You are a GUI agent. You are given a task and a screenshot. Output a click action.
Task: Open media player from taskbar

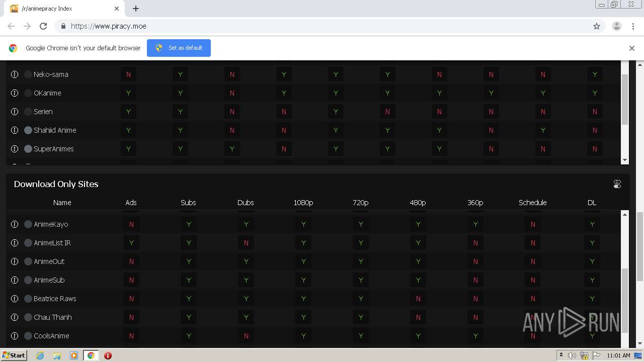[74, 355]
